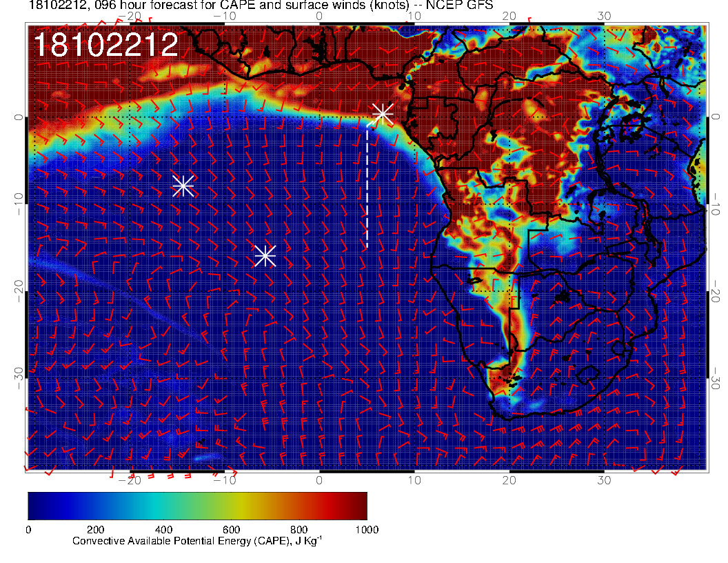Click the 30 longitude label on the bottom axis
728x563 pixels.
(x=604, y=480)
